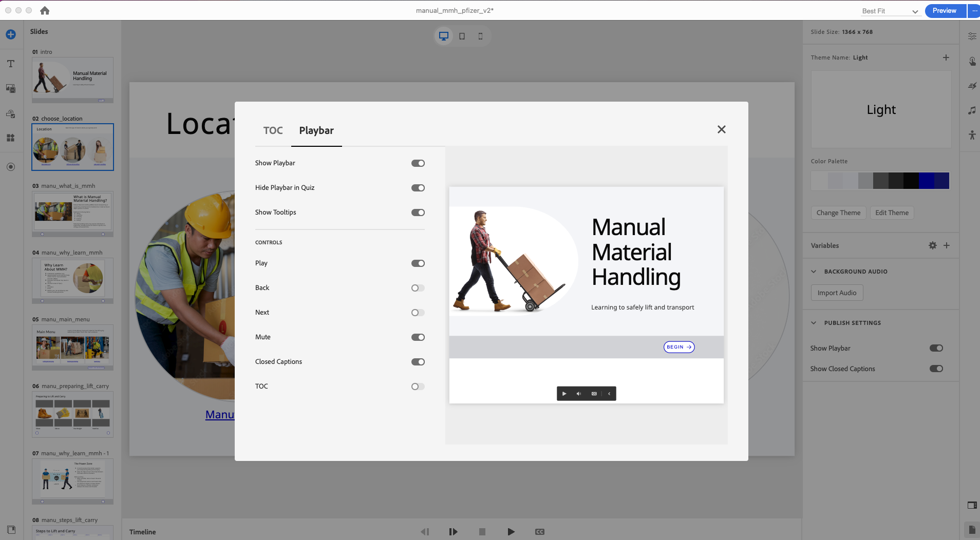980x540 pixels.
Task: Open the Audio panel music note icon
Action: (972, 109)
